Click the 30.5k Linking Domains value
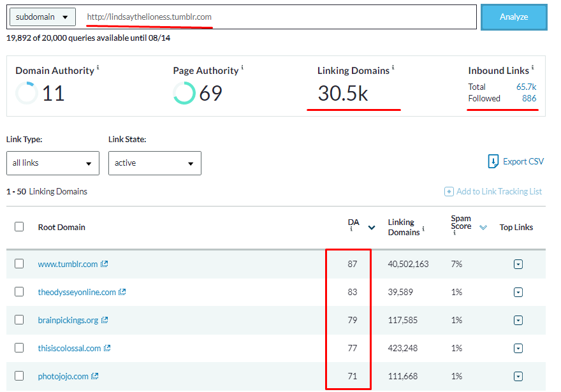This screenshot has height=392, width=561. (343, 93)
